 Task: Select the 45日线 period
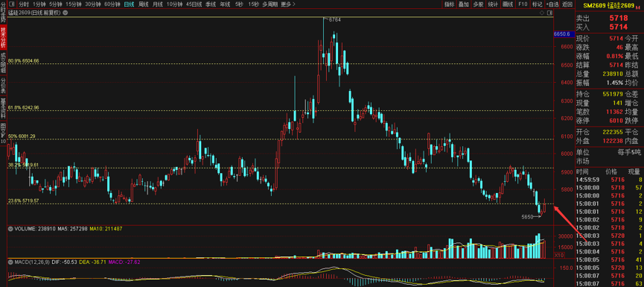point(194,4)
